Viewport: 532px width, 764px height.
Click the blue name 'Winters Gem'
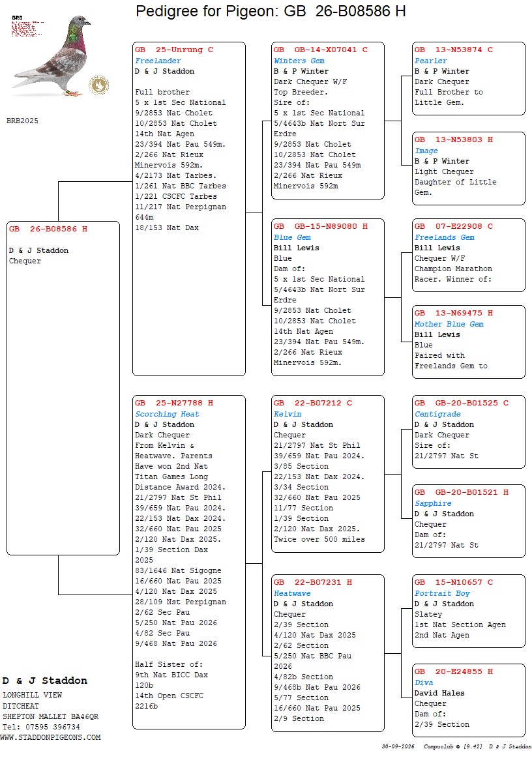point(299,61)
